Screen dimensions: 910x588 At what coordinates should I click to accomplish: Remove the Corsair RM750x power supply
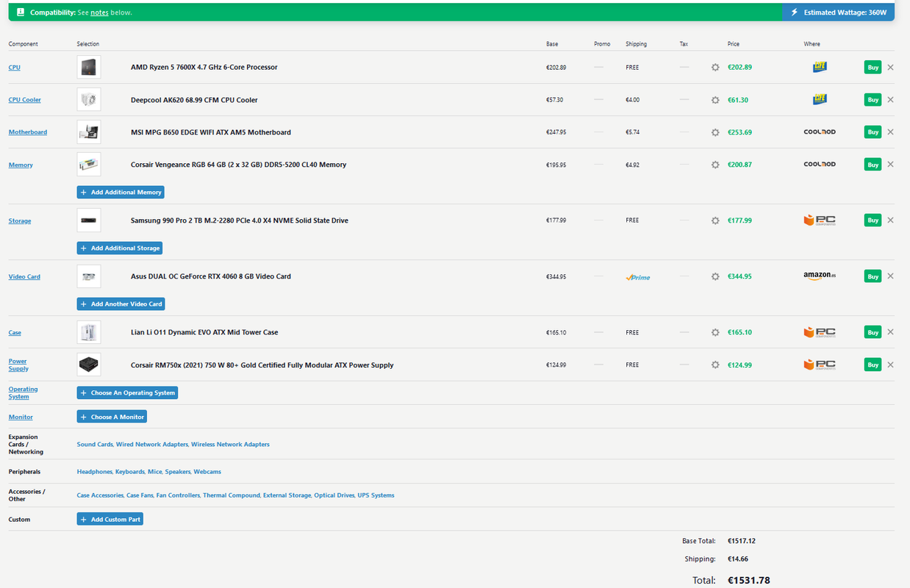tap(890, 364)
